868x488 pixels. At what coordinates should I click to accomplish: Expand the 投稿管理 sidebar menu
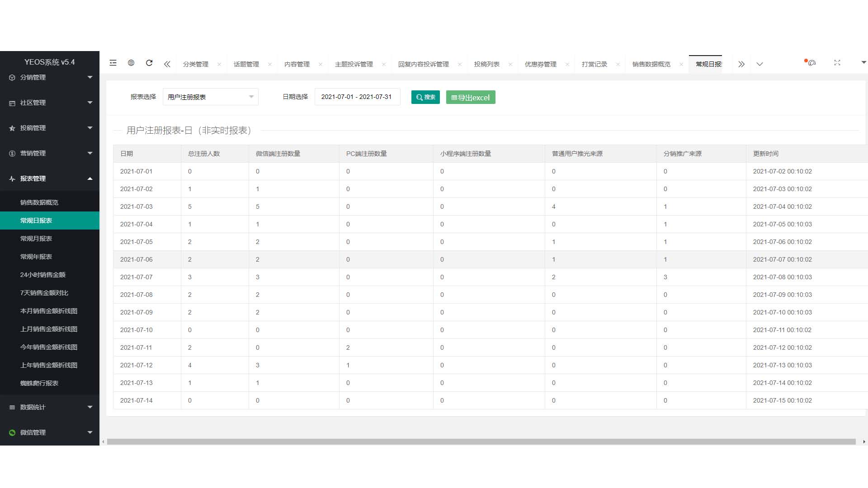coord(50,128)
